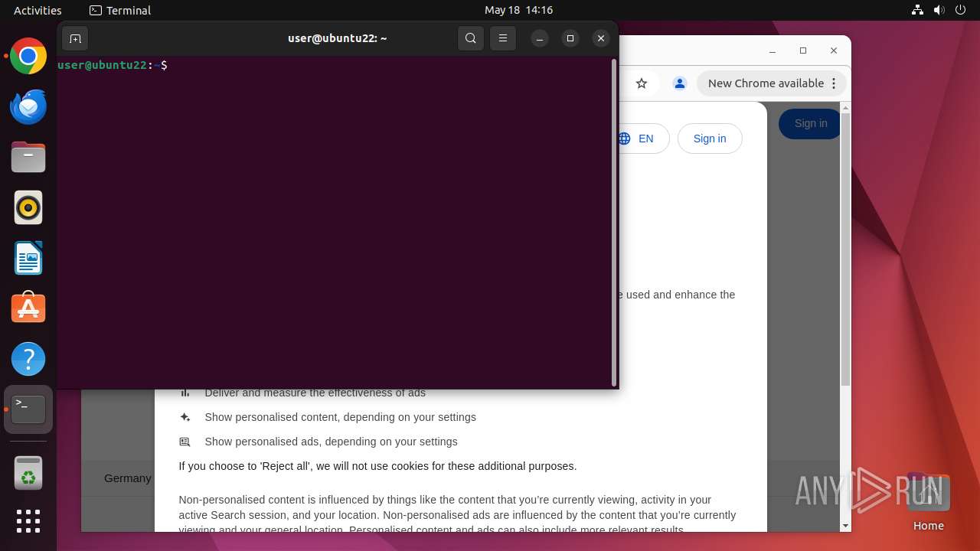980x551 pixels.
Task: Maximize the Chrome window
Action: [803, 51]
